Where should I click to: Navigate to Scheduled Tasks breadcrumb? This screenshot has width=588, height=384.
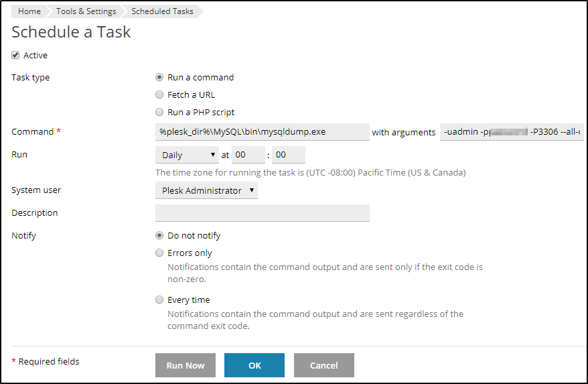[162, 11]
